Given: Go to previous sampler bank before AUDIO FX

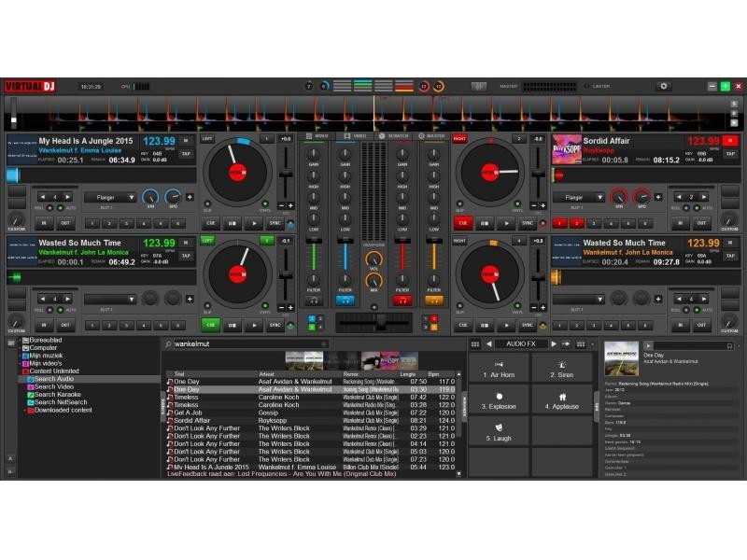Looking at the screenshot, I should (x=488, y=343).
